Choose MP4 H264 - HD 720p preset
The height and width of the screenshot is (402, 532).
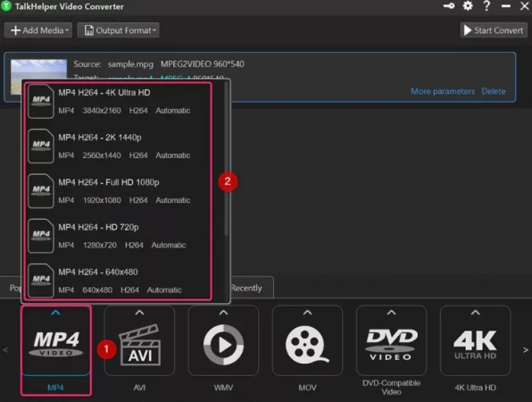point(118,236)
